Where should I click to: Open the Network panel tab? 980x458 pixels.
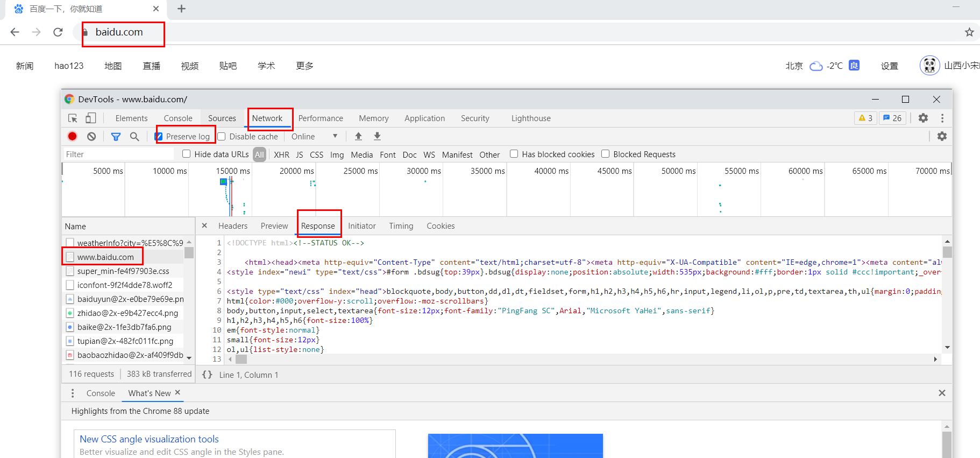(267, 118)
